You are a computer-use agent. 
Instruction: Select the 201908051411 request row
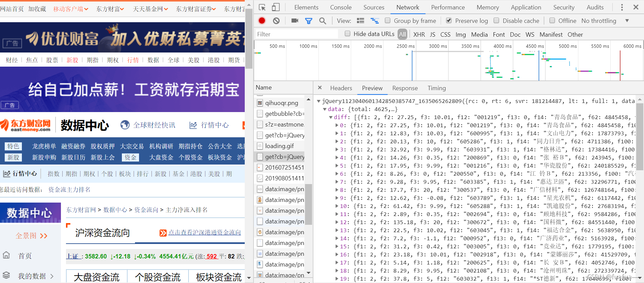pyautogui.click(x=281, y=178)
